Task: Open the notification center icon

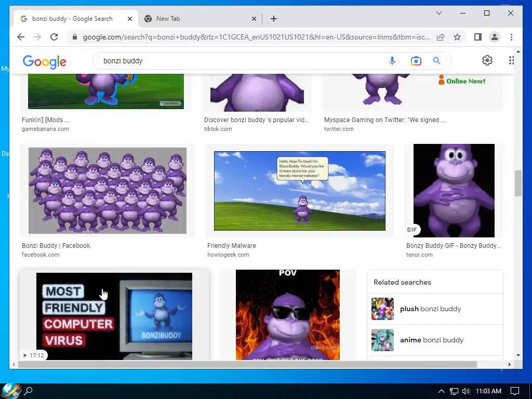Action: tap(515, 391)
